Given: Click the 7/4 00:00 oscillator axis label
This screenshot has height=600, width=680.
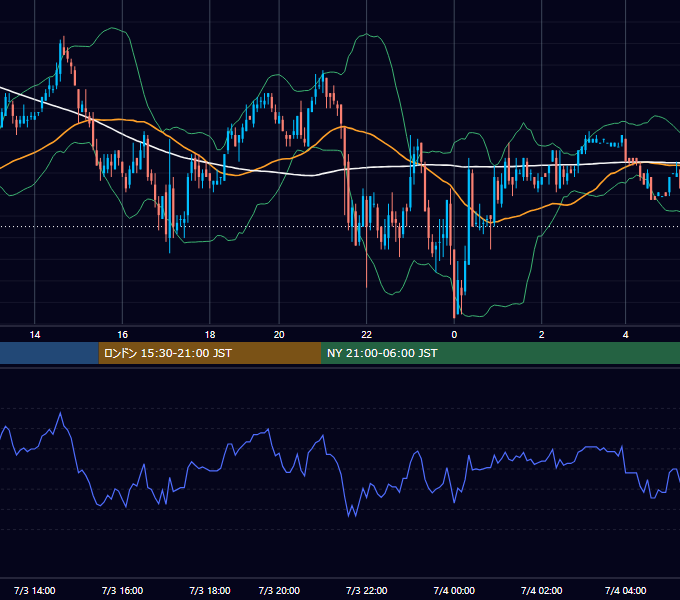Looking at the screenshot, I should (454, 590).
